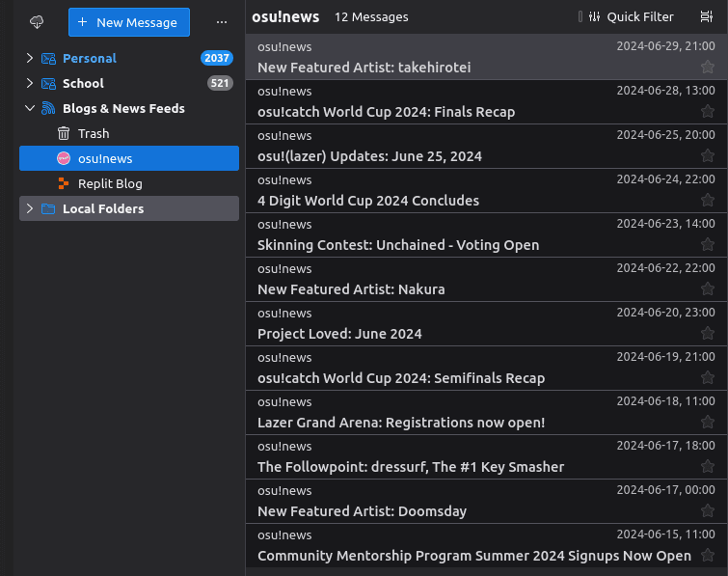Click the Get Messages cloud download icon

[37, 22]
